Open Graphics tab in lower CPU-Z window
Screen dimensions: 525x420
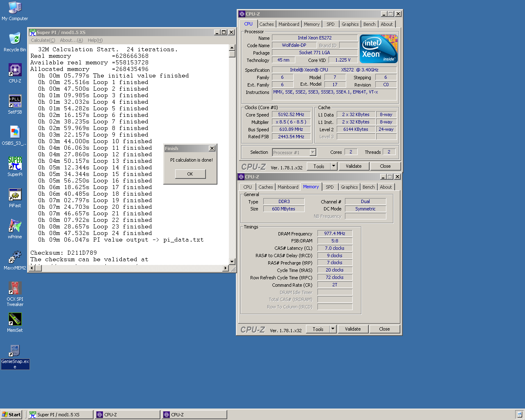point(349,187)
